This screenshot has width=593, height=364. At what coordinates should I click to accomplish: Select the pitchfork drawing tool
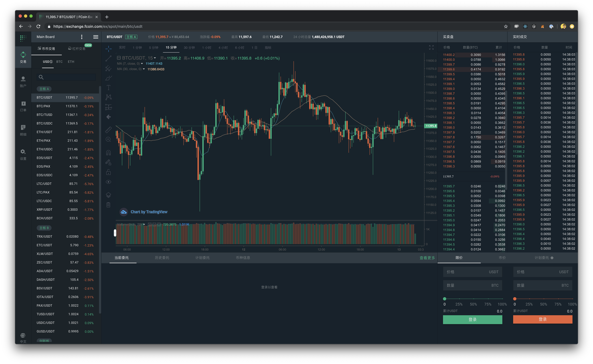[x=108, y=68]
